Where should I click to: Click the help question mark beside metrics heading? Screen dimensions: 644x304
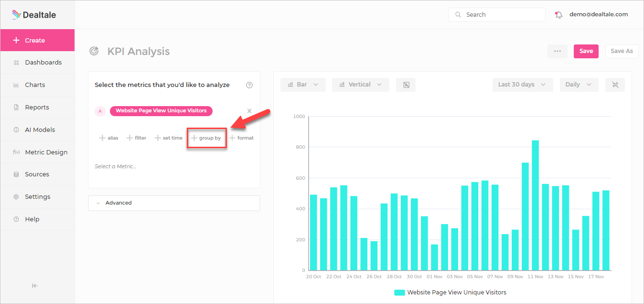pos(249,85)
